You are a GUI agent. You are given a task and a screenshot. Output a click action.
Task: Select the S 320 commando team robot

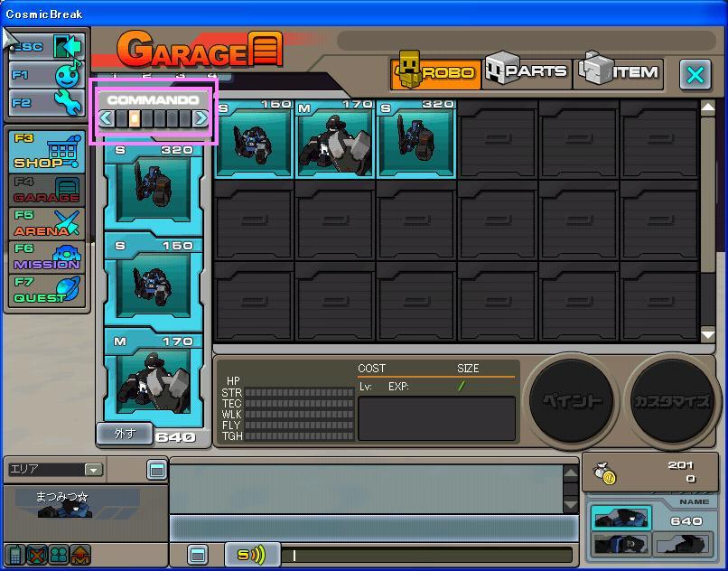tap(154, 185)
